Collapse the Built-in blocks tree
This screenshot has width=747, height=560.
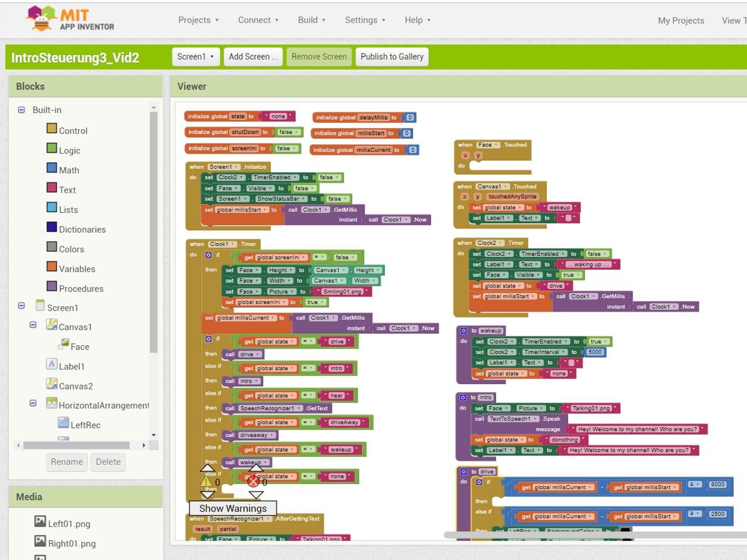tap(22, 110)
